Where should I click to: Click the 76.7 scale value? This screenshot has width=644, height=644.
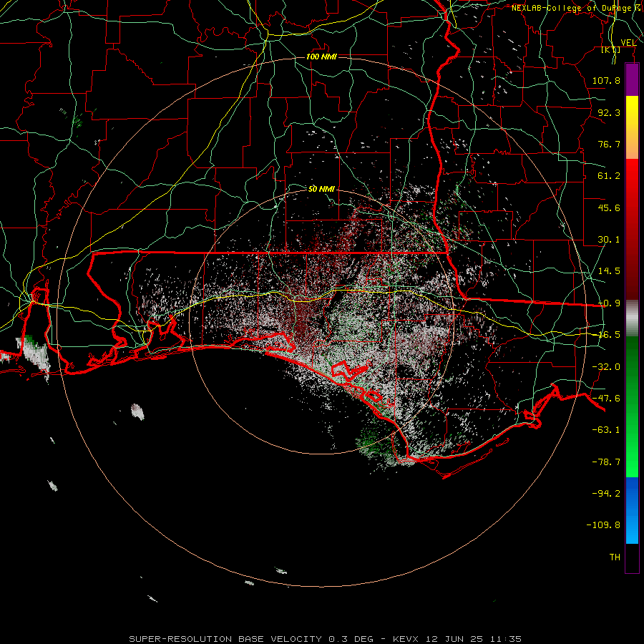pos(609,144)
